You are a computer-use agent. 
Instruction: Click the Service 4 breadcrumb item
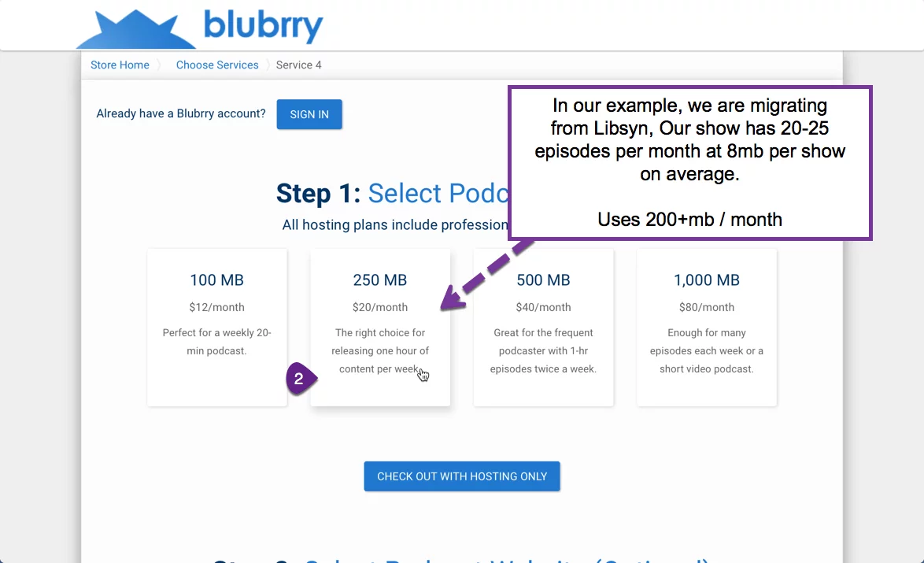299,65
